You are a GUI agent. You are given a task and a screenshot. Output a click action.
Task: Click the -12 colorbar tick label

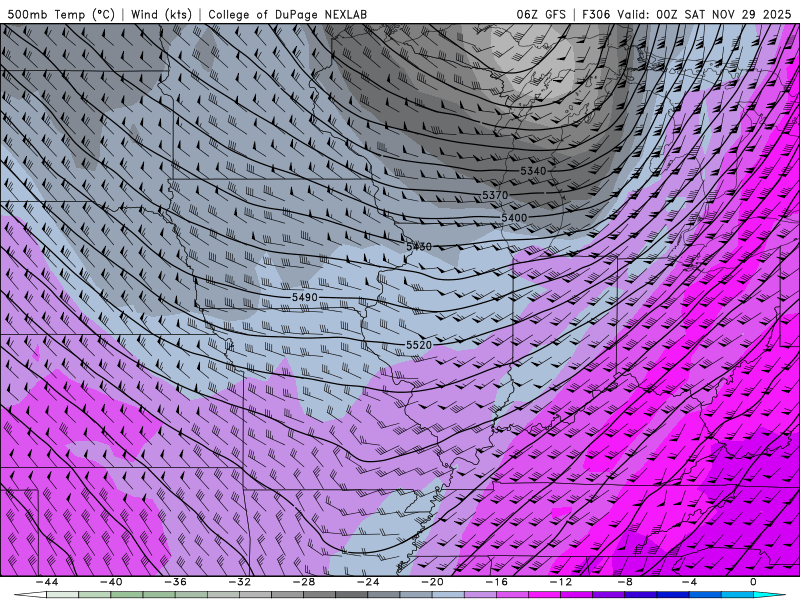click(x=561, y=582)
